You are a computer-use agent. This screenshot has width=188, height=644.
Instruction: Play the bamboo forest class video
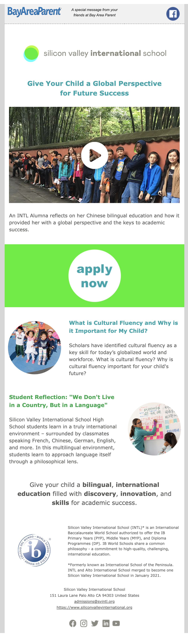[x=94, y=155]
